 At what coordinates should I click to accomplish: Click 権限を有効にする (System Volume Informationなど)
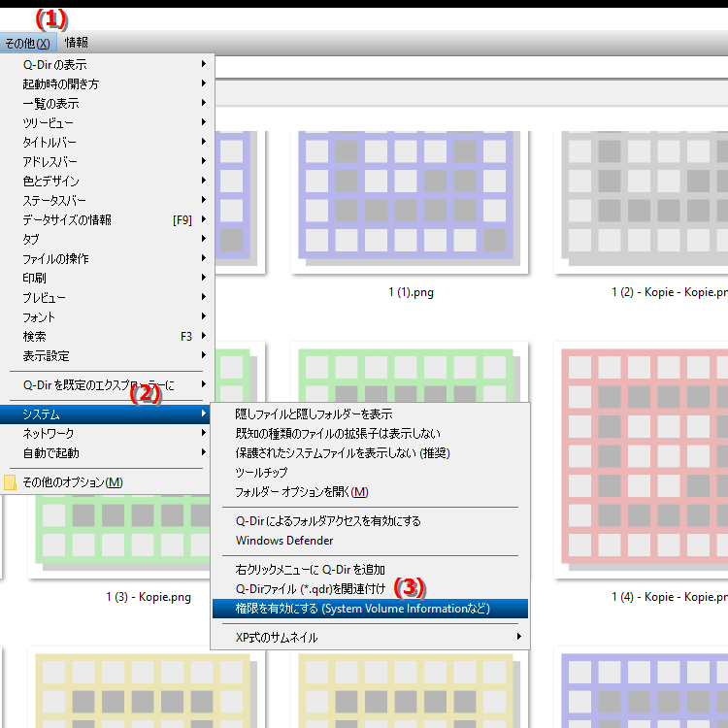(370, 609)
